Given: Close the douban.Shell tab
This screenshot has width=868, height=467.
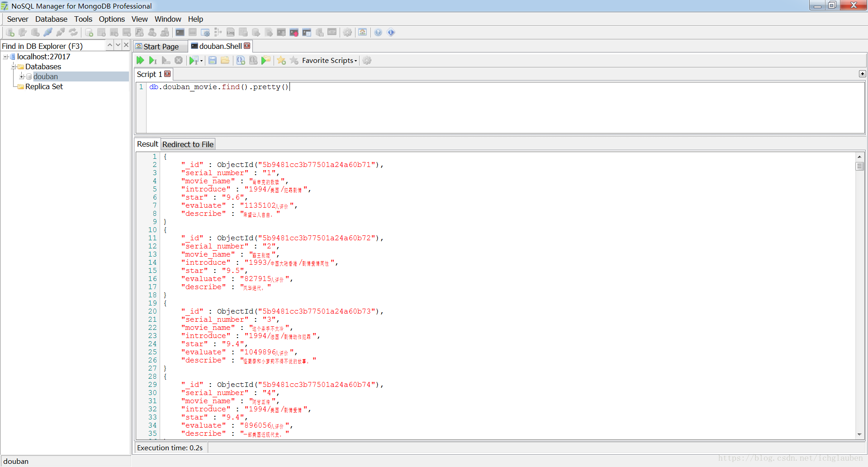Looking at the screenshot, I should [247, 46].
